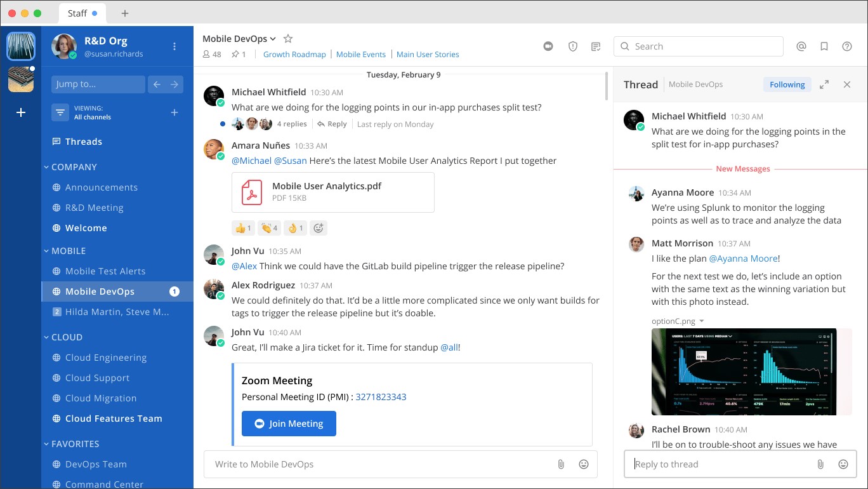This screenshot has height=489, width=868.
Task: Expand the thread panel to full width
Action: [x=824, y=84]
